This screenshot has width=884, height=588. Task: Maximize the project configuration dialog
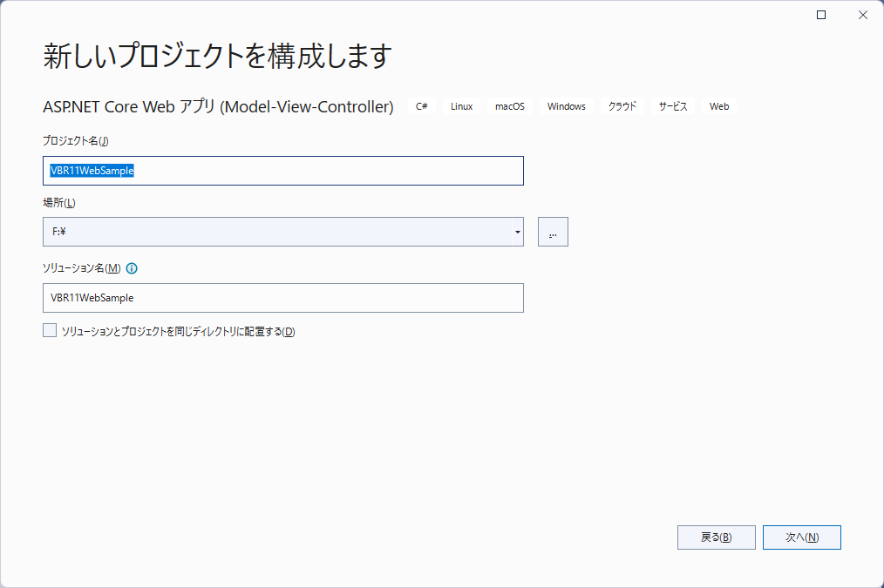(821, 15)
